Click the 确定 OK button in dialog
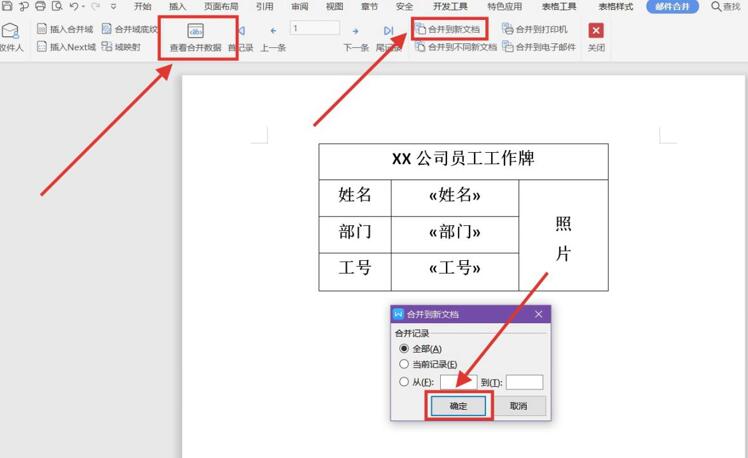The width and height of the screenshot is (748, 458). [x=458, y=406]
